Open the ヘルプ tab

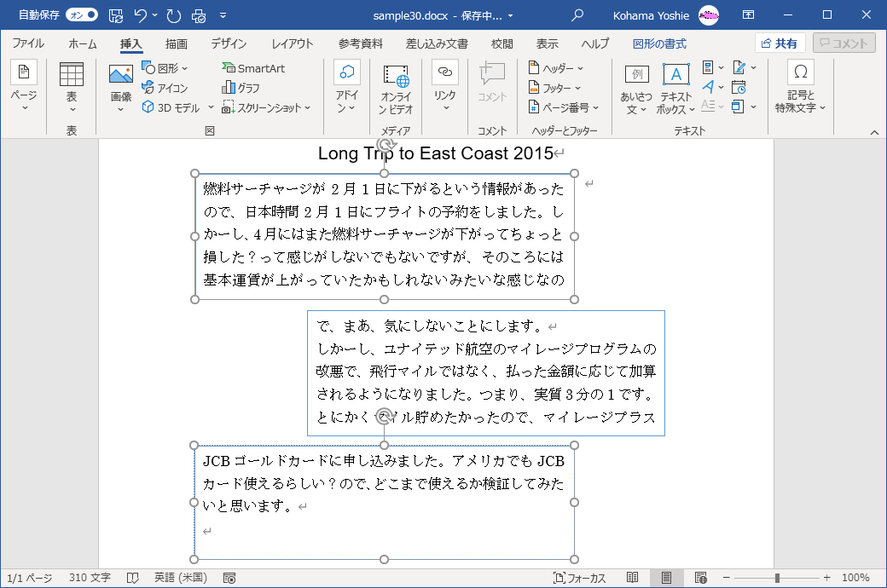pyautogui.click(x=595, y=43)
